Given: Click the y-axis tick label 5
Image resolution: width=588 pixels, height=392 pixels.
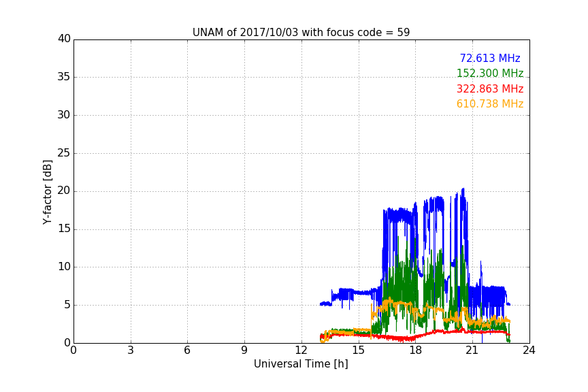Looking at the screenshot, I should tap(67, 305).
